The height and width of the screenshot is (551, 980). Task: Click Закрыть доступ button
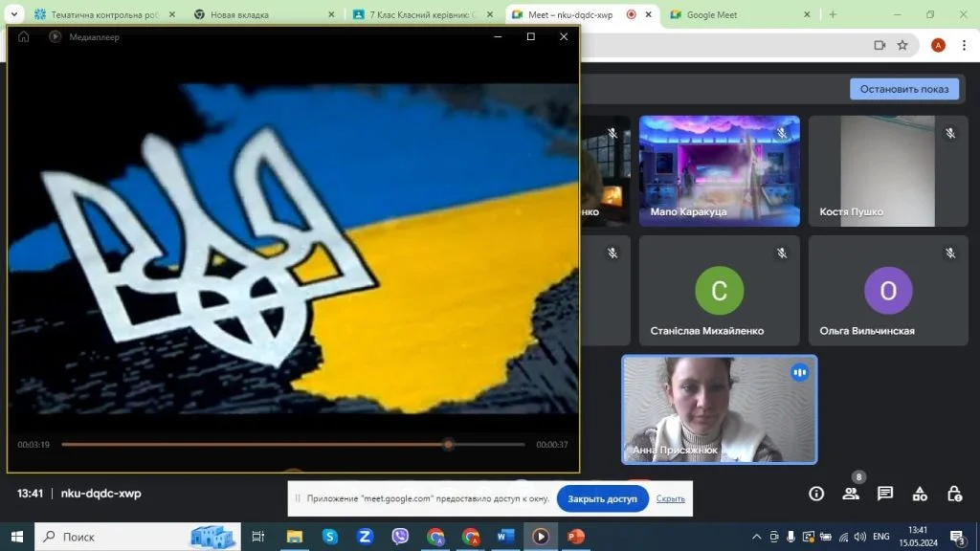coord(603,498)
